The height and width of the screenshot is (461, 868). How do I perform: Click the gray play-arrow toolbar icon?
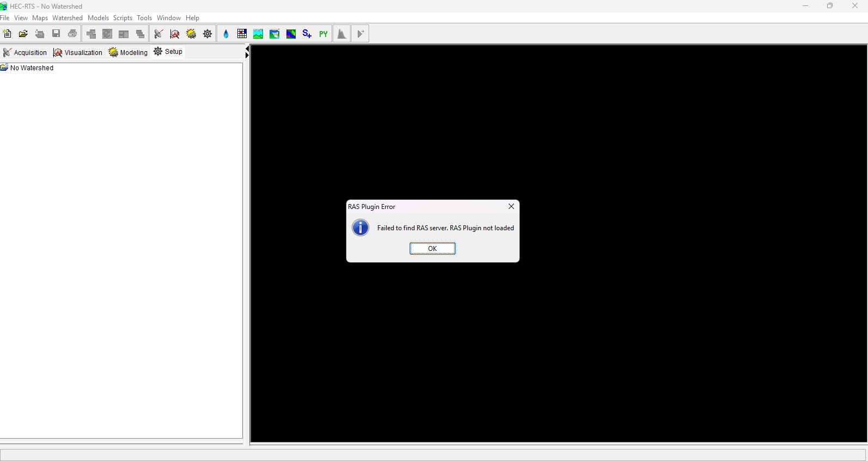tap(360, 34)
